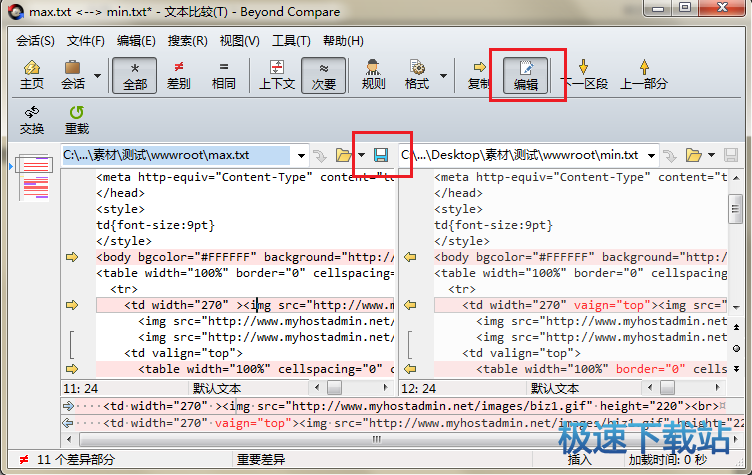752x475 pixels.
Task: Click the bottom detail horizontal scrollbar thumb
Action: click(x=376, y=439)
